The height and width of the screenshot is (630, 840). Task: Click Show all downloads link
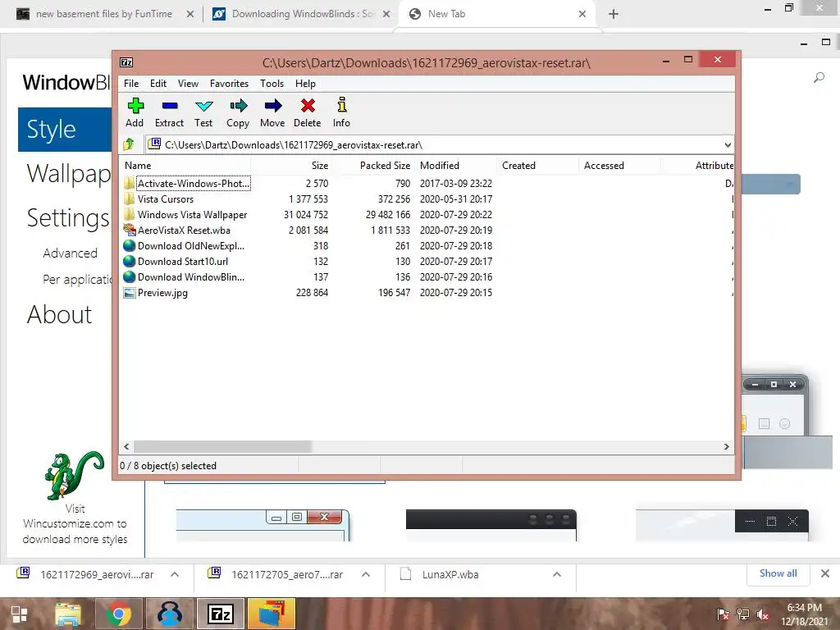(778, 573)
